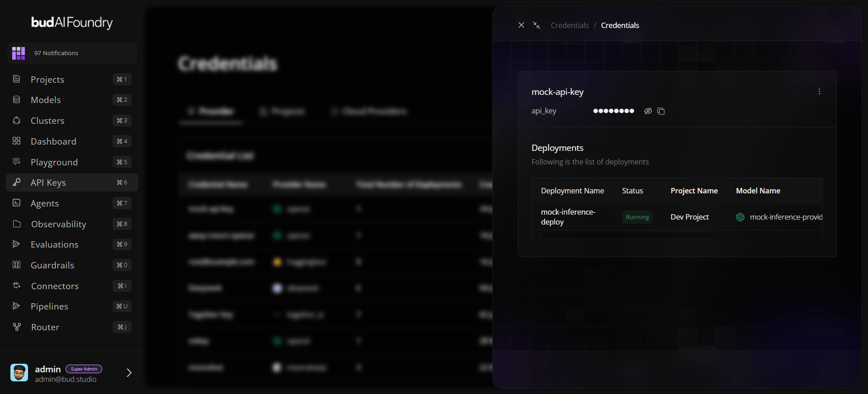Click the mock-inference-provider model name
The height and width of the screenshot is (394, 868).
[x=786, y=217]
